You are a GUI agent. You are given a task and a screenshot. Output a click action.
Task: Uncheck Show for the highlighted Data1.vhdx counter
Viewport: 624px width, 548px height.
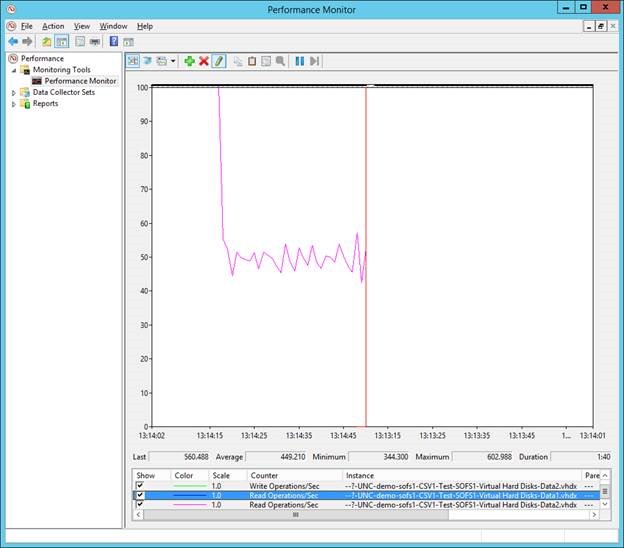140,495
